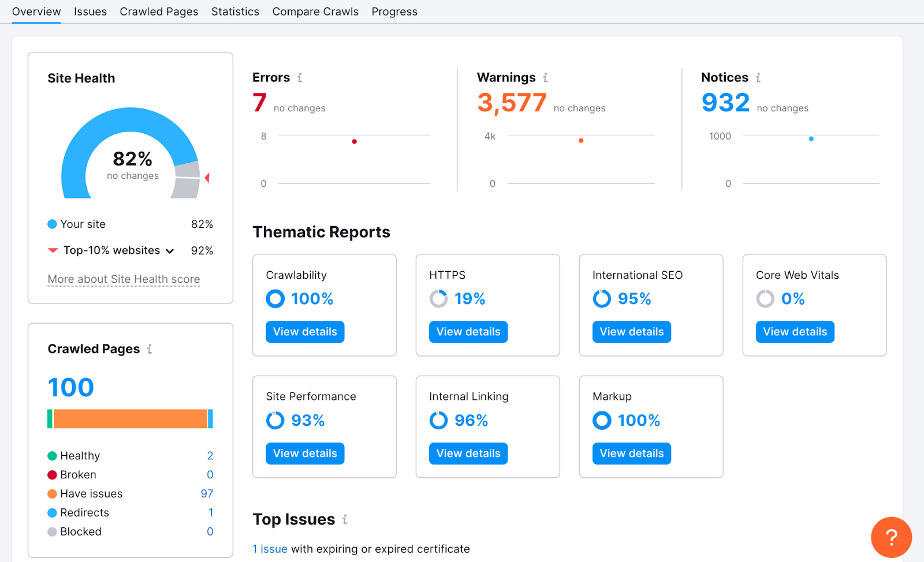Click the Crawled Pages info icon

(150, 349)
